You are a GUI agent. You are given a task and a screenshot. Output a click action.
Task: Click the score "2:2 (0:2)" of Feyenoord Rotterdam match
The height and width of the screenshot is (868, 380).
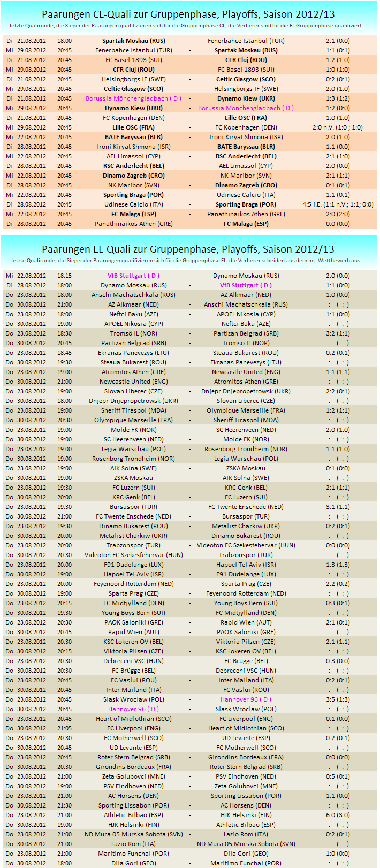(338, 584)
